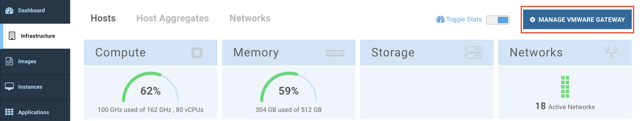The width and height of the screenshot is (644, 121).
Task: Click the Networks topology icon
Action: pos(611,53)
